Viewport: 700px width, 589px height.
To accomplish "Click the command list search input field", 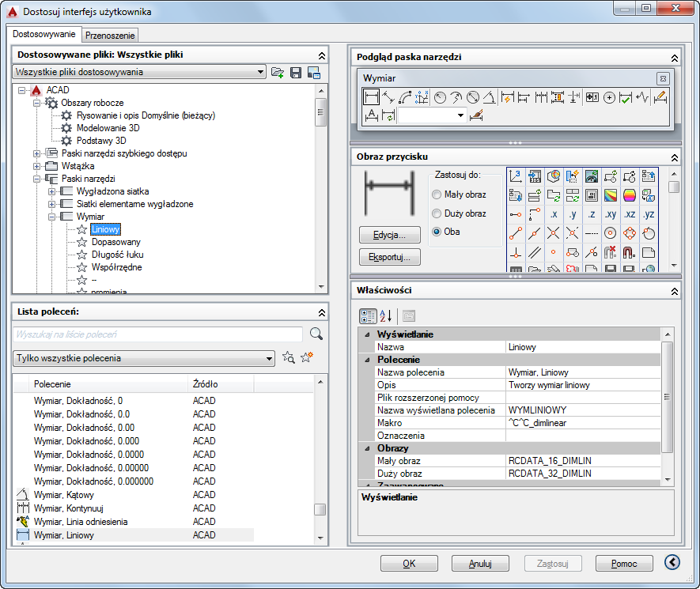I will click(x=157, y=334).
